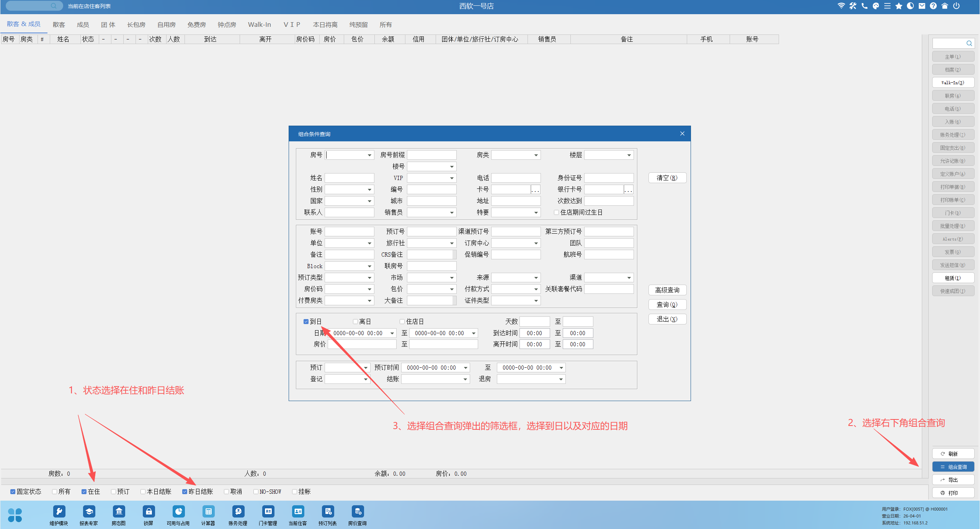
Task: Open 账务处理 in bottom toolbar
Action: click(x=238, y=515)
